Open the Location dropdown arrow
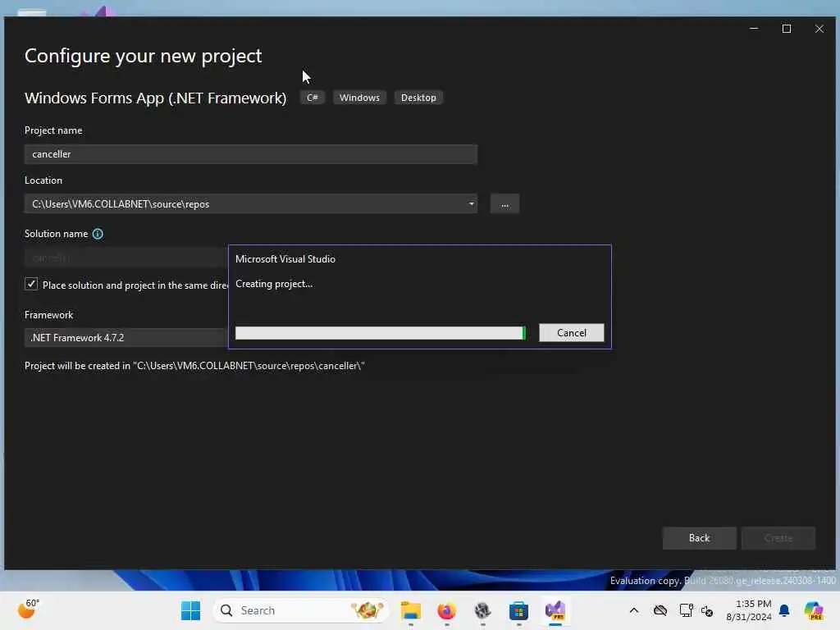The width and height of the screenshot is (840, 630). click(471, 204)
